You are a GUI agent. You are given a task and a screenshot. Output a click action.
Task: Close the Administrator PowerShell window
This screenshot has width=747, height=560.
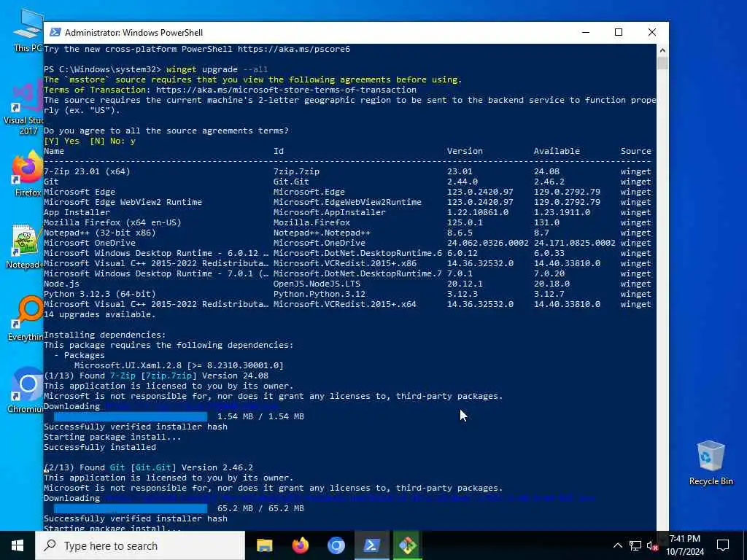(x=651, y=32)
